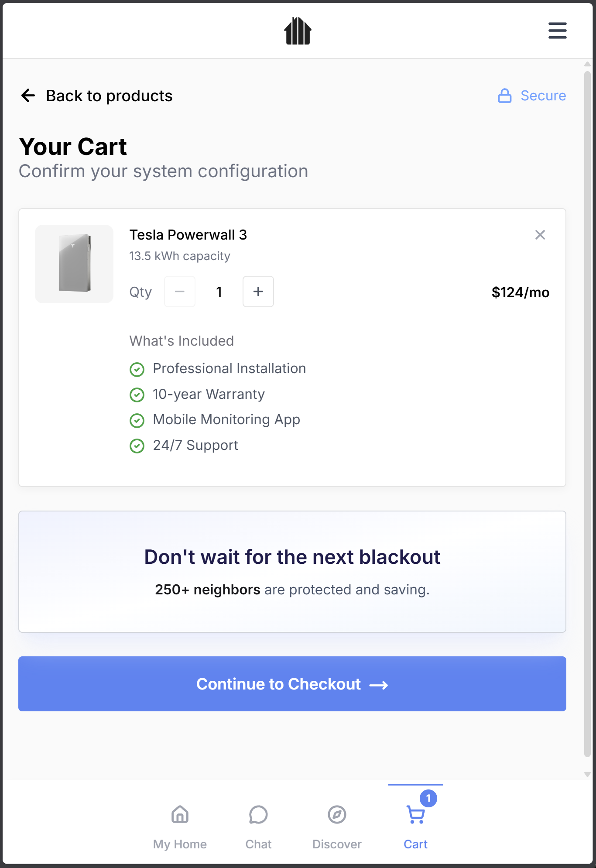Click the 24/7 Support checkmark icon

(x=137, y=446)
